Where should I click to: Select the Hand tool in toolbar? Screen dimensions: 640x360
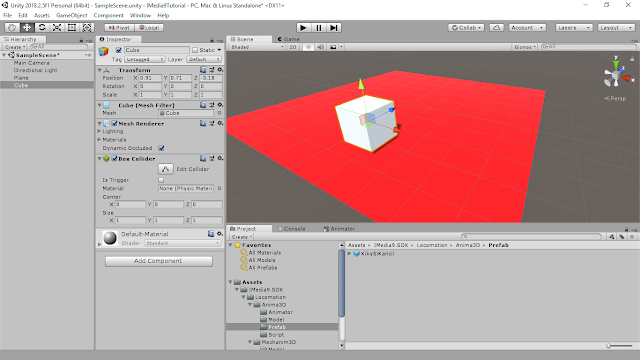12,27
